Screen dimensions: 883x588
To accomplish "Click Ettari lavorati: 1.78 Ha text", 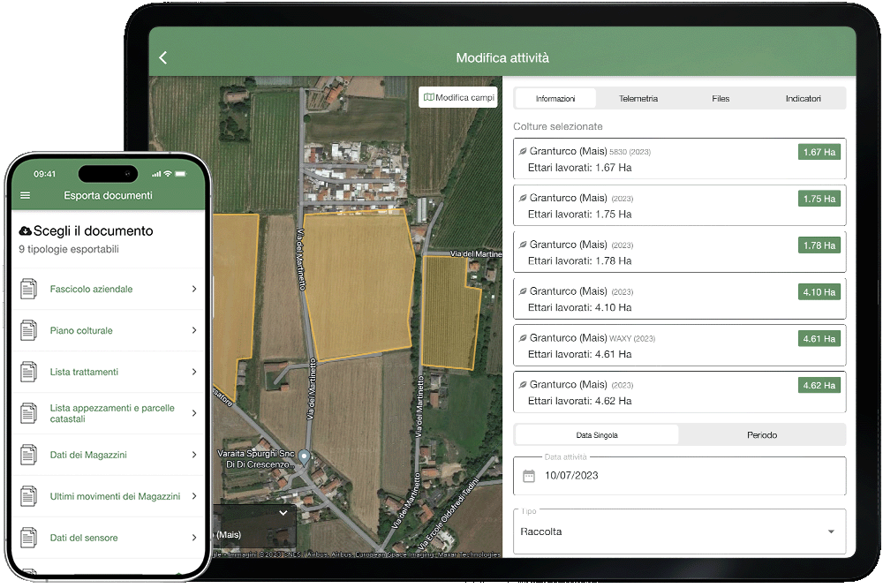I will [x=579, y=261].
